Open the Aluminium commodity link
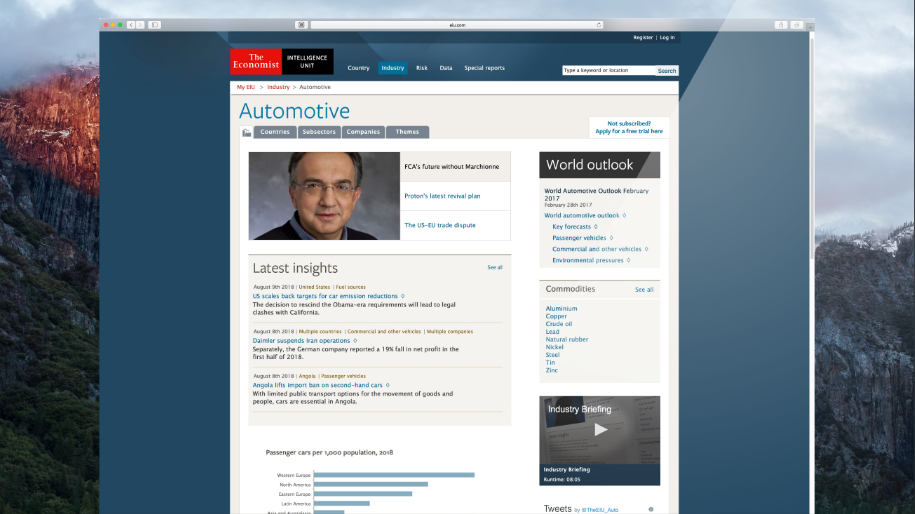Image resolution: width=915 pixels, height=514 pixels. 561,309
